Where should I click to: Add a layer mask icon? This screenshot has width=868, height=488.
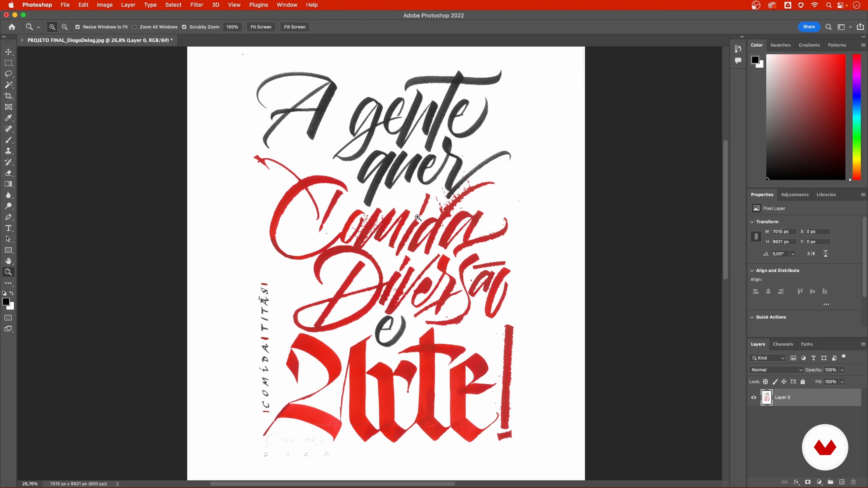808,482
